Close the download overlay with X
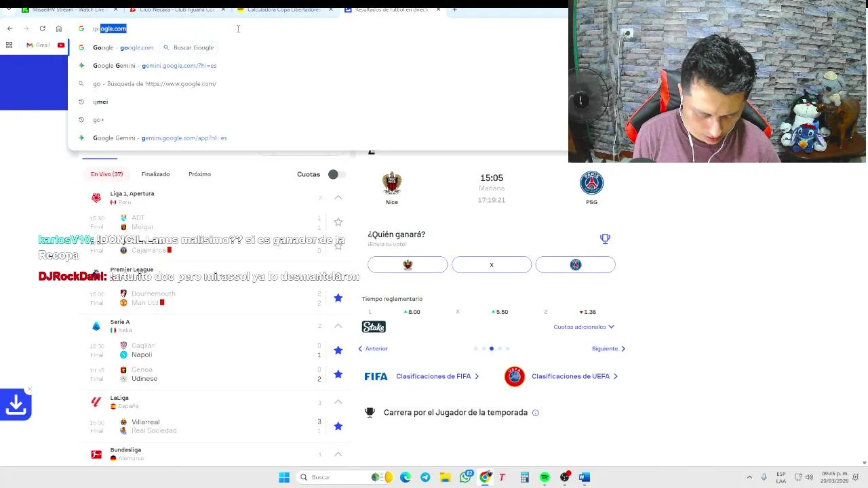This screenshot has height=488, width=868. click(x=29, y=390)
